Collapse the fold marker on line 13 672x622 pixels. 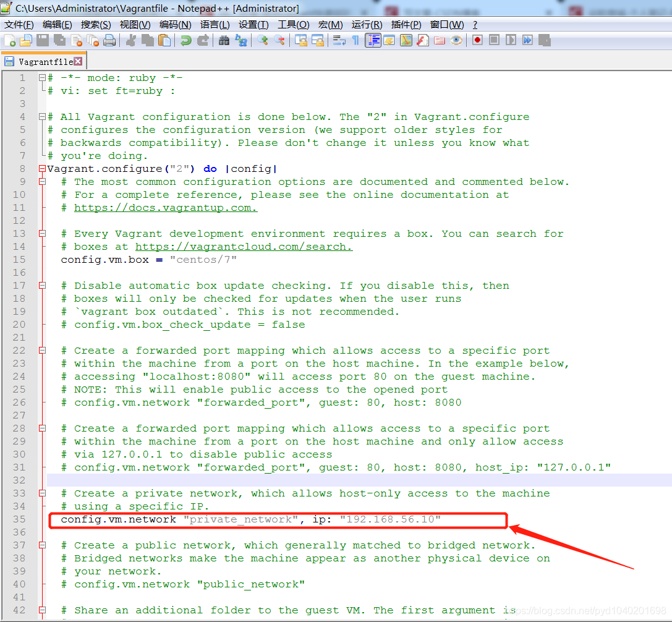(x=42, y=233)
